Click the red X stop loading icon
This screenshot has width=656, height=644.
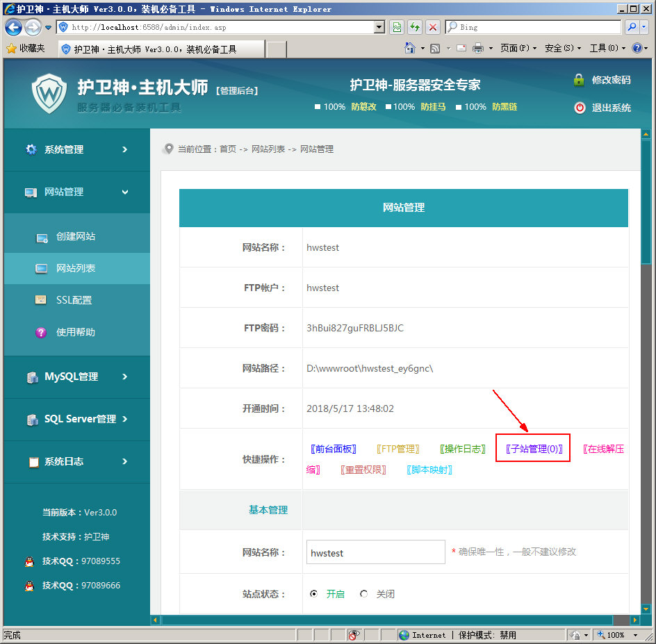[x=433, y=27]
